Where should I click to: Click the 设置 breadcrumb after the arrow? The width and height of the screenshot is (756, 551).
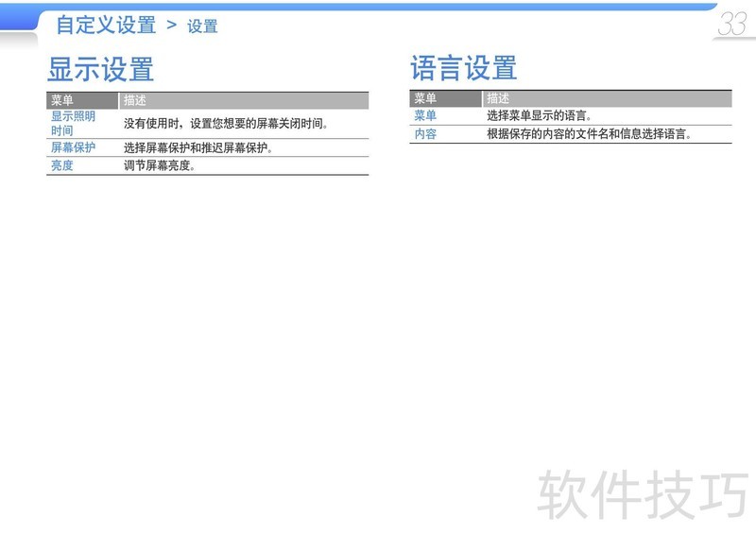tap(202, 26)
